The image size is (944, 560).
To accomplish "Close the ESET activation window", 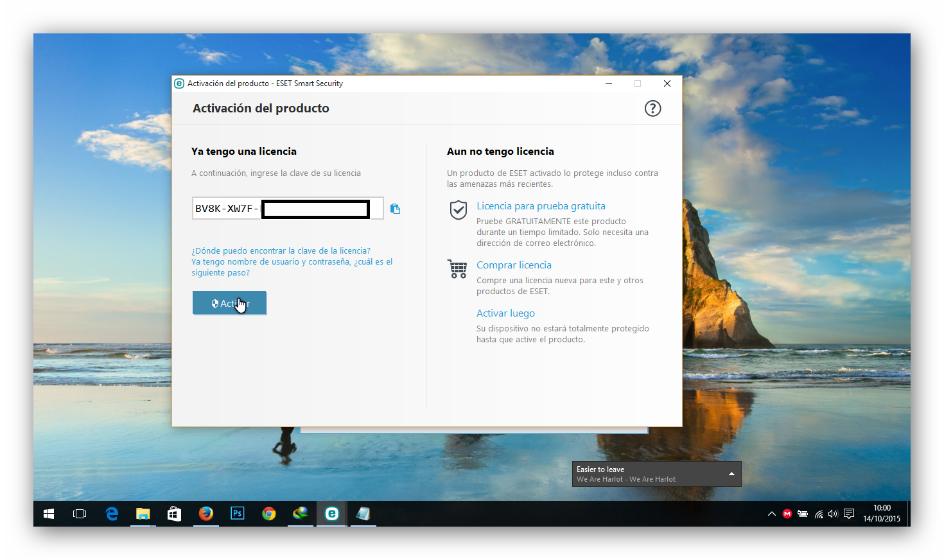I will (x=667, y=83).
